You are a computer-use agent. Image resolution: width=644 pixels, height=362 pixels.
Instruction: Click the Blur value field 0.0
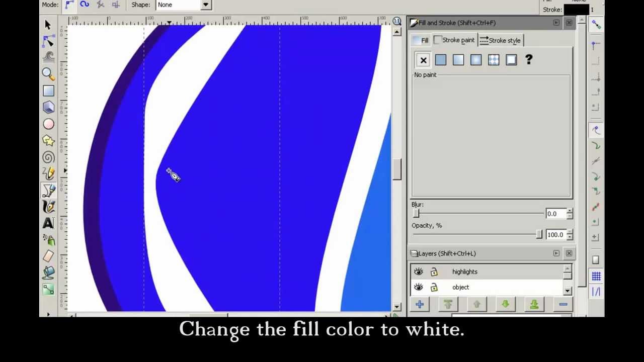pyautogui.click(x=555, y=214)
